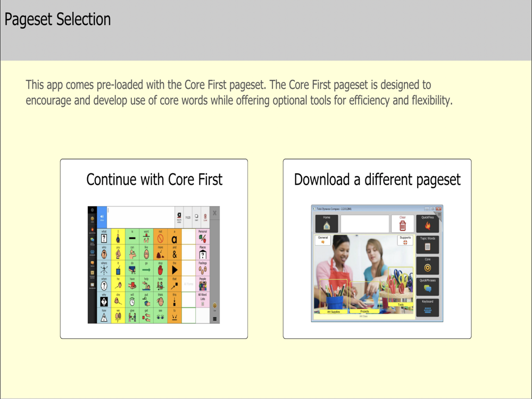Click the Tools yellow label near scissors

tap(400, 305)
